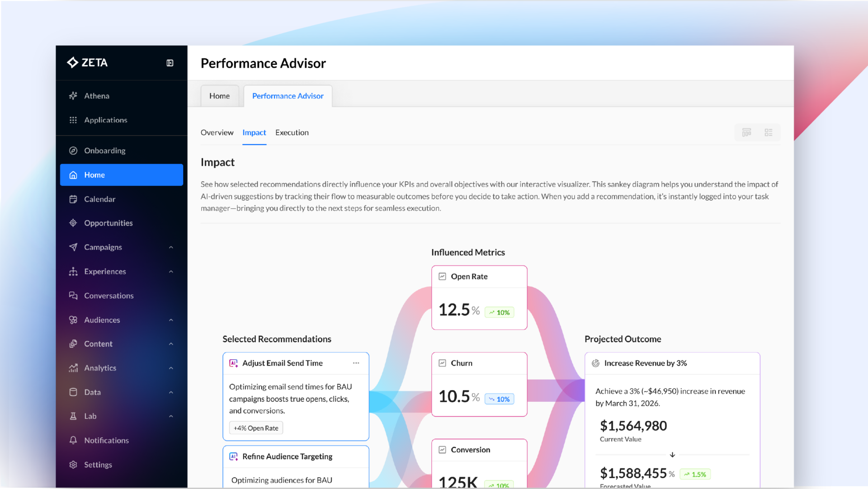Collapse the sidebar using the panel icon
Screen dimensions: 868x489
click(170, 63)
